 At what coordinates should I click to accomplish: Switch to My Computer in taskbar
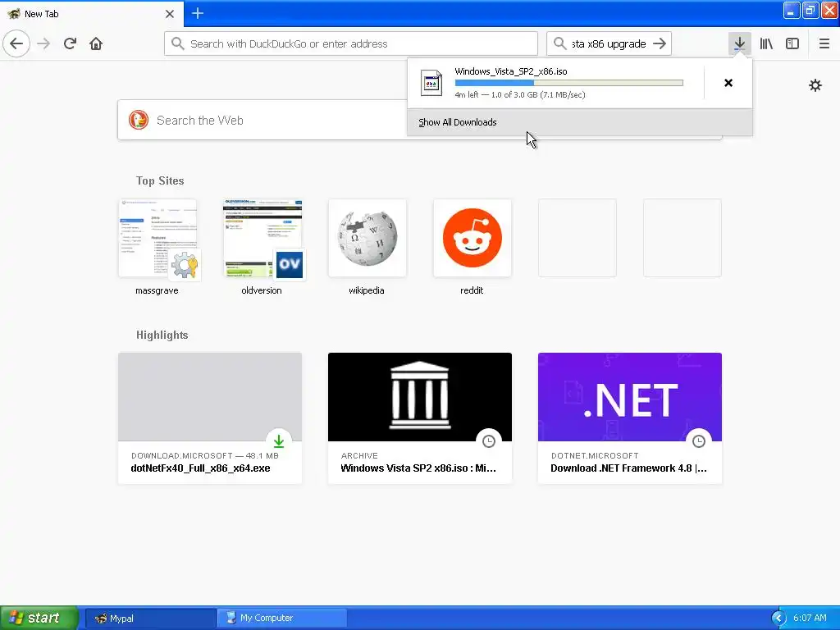(282, 619)
